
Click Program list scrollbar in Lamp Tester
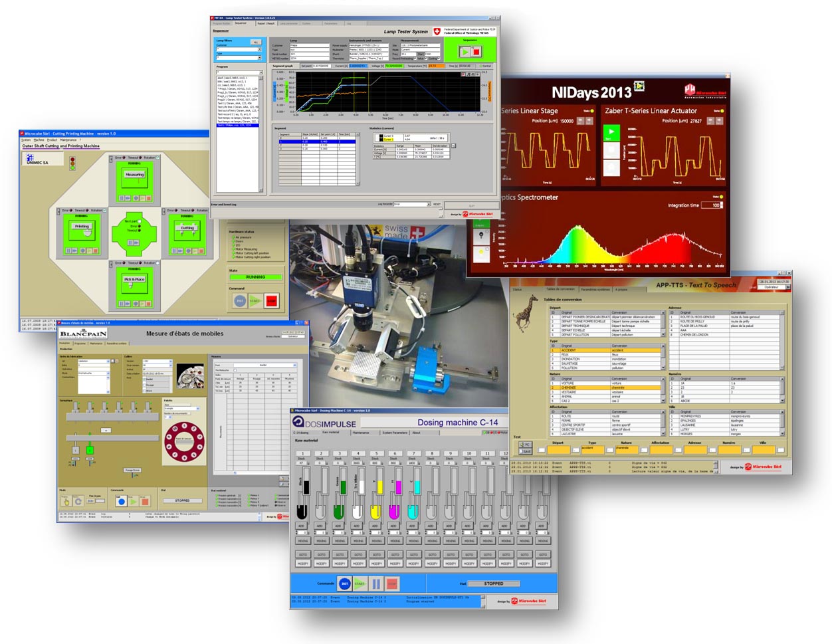[260, 134]
